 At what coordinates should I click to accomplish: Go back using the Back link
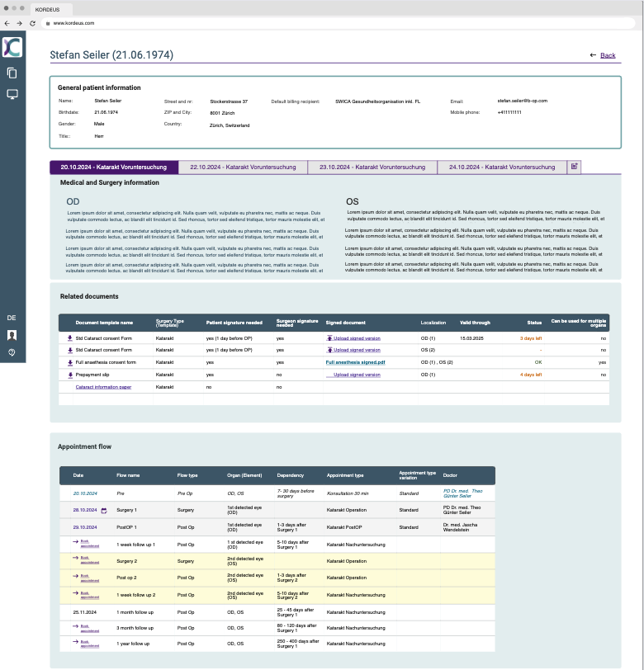608,55
